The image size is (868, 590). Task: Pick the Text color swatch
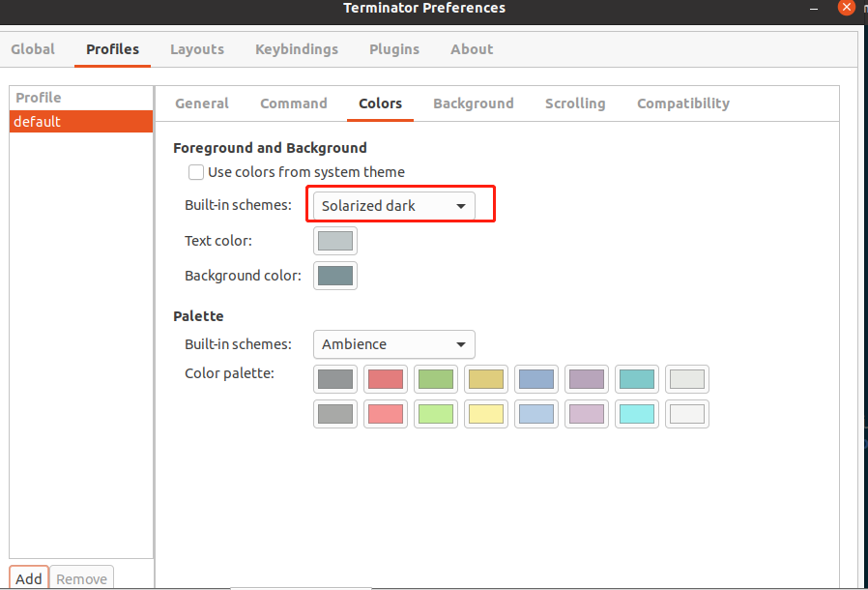[x=335, y=241]
